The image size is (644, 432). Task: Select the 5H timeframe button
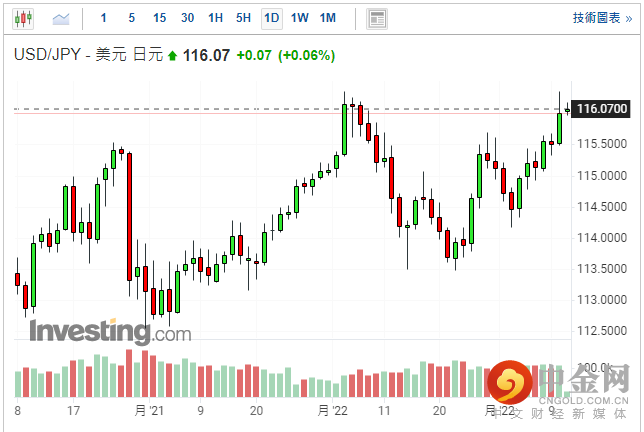244,18
